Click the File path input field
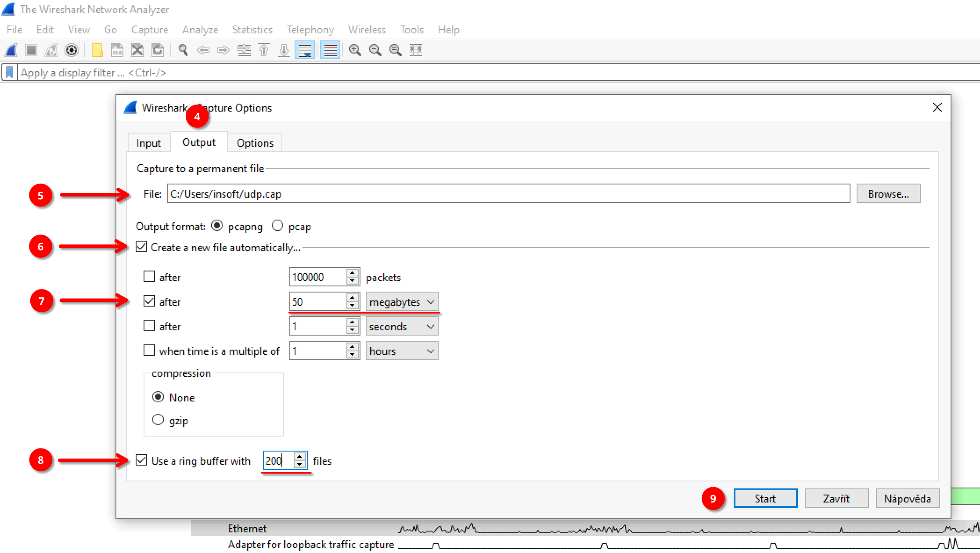This screenshot has width=980, height=553. 508,194
